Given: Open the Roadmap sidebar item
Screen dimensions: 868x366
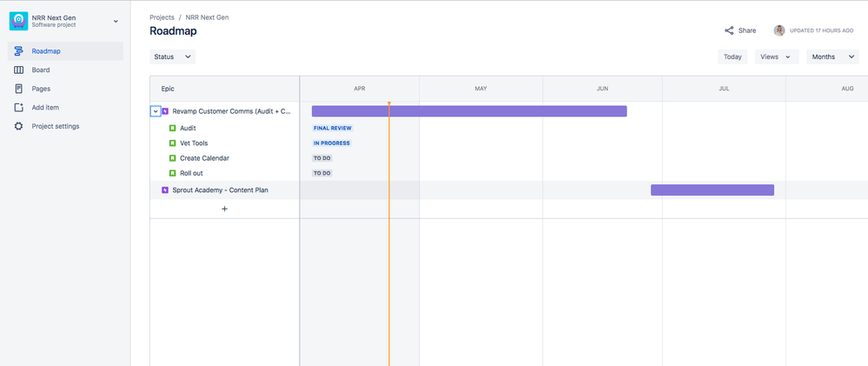Looking at the screenshot, I should (x=65, y=51).
